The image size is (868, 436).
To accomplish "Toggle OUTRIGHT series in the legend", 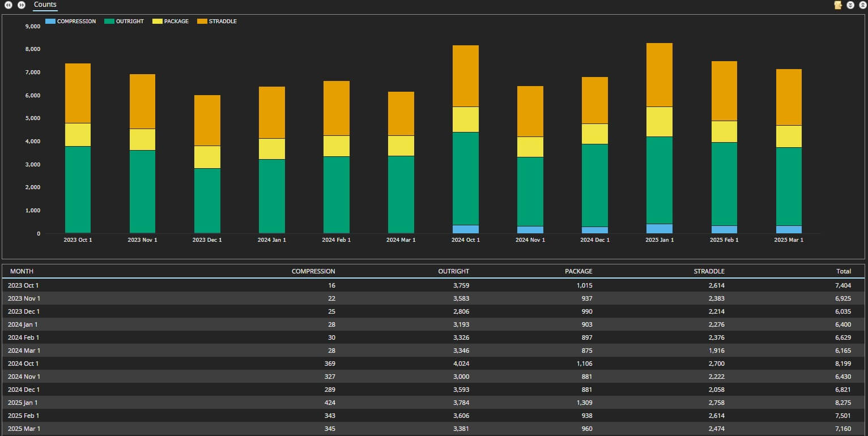I will [124, 22].
